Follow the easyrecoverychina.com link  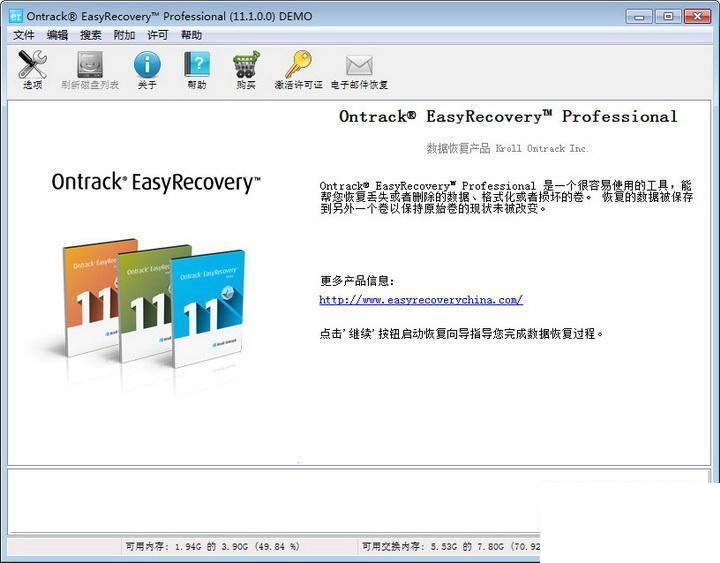pos(421,300)
